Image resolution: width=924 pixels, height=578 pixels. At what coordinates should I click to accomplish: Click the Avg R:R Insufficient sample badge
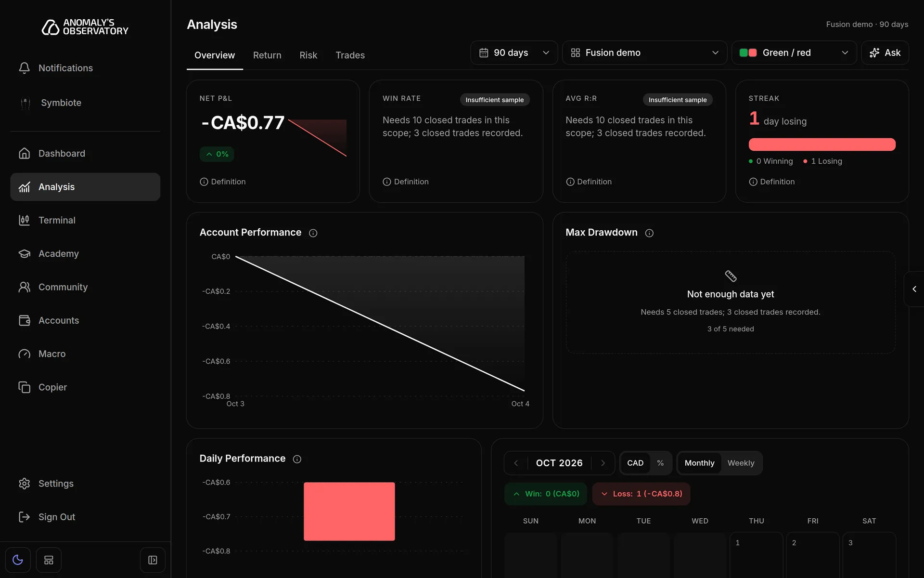(x=678, y=100)
